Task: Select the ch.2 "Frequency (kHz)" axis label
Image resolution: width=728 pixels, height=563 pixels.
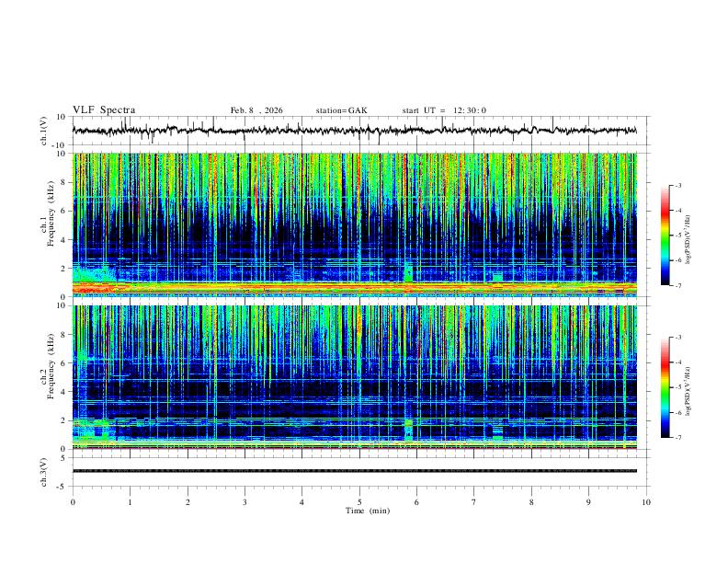Action: [x=51, y=366]
